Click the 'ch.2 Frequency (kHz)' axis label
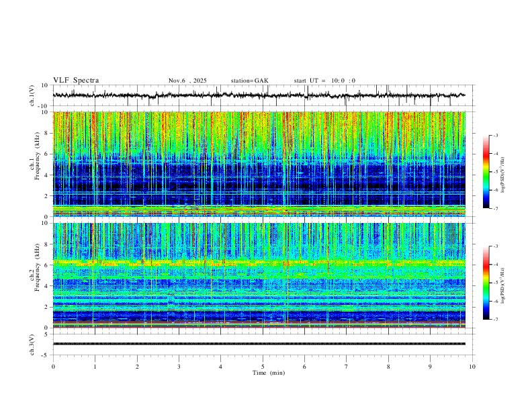The height and width of the screenshot is (411, 532). [x=34, y=267]
